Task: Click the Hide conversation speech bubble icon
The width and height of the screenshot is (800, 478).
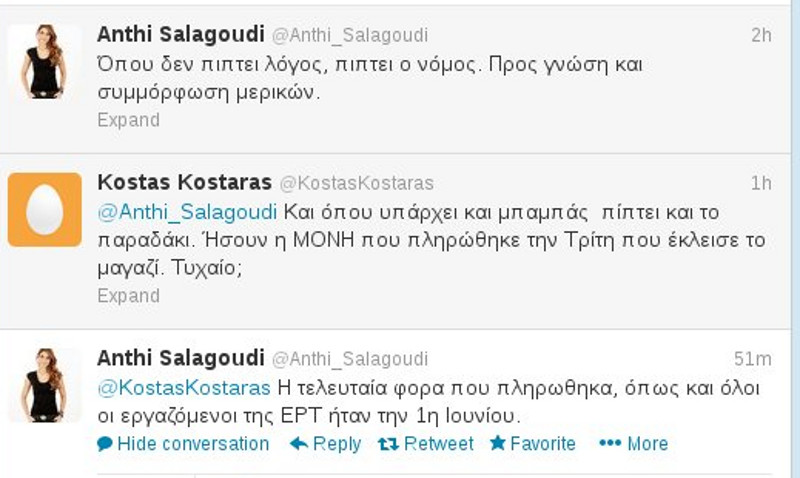Action: click(105, 444)
